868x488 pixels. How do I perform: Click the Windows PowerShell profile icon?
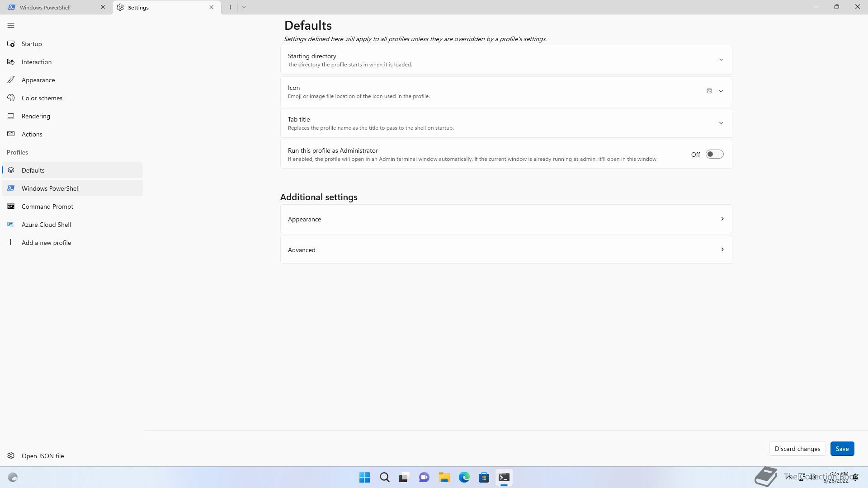[x=11, y=188]
